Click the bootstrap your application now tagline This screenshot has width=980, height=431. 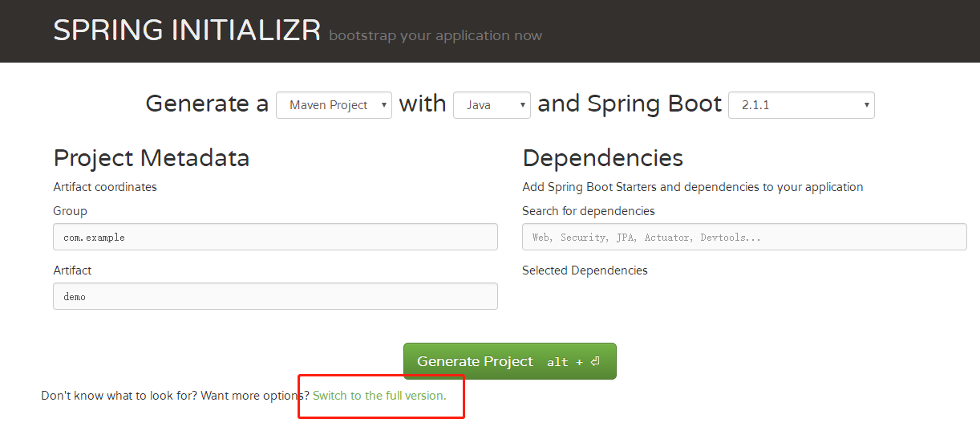(435, 35)
